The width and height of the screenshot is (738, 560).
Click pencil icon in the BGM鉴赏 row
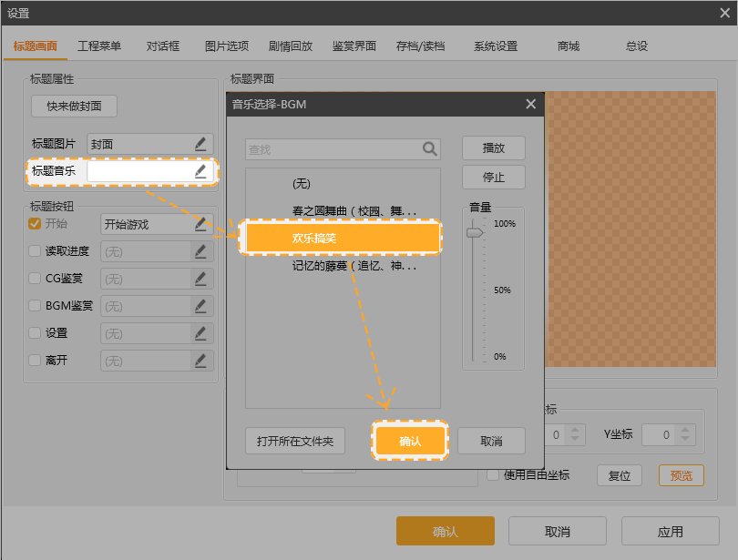(x=200, y=307)
